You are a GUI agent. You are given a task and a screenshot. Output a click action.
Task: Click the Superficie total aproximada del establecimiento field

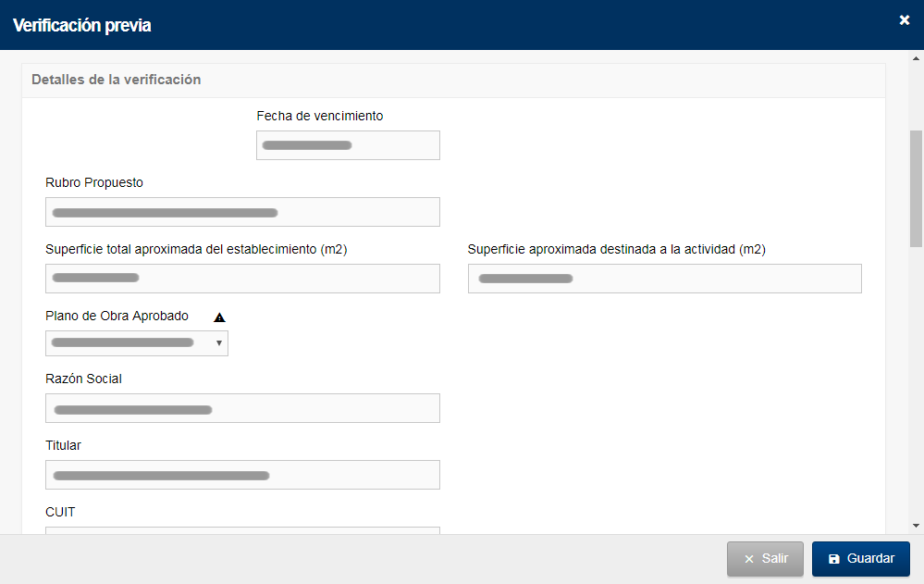coord(242,279)
